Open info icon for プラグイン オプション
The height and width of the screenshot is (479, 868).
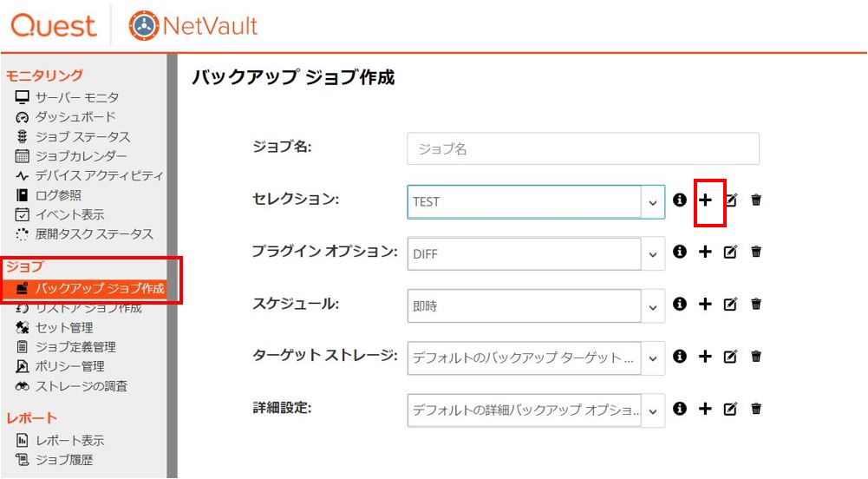[x=680, y=252]
